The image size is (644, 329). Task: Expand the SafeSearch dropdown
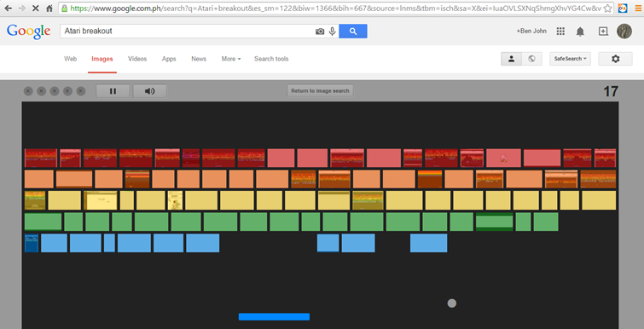[x=570, y=59]
